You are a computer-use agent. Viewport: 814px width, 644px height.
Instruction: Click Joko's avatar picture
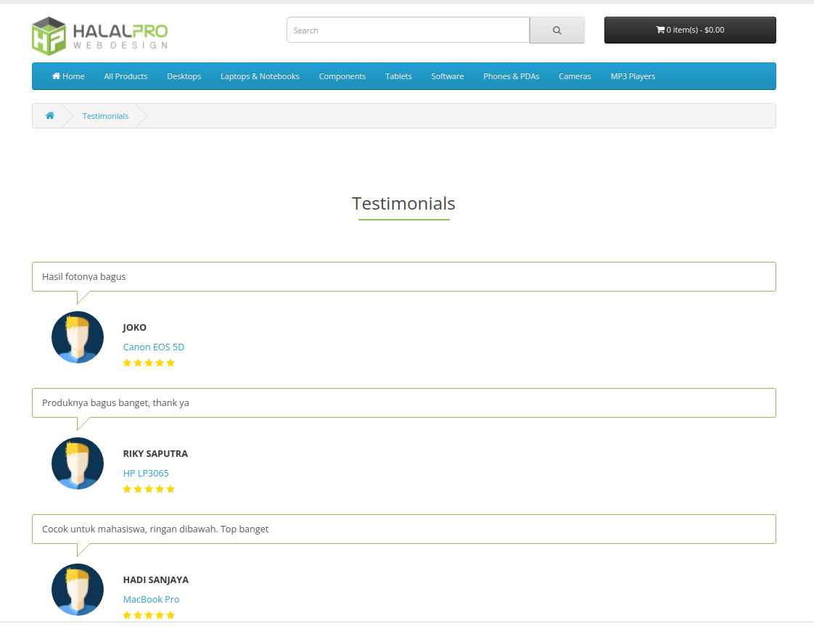pos(78,337)
